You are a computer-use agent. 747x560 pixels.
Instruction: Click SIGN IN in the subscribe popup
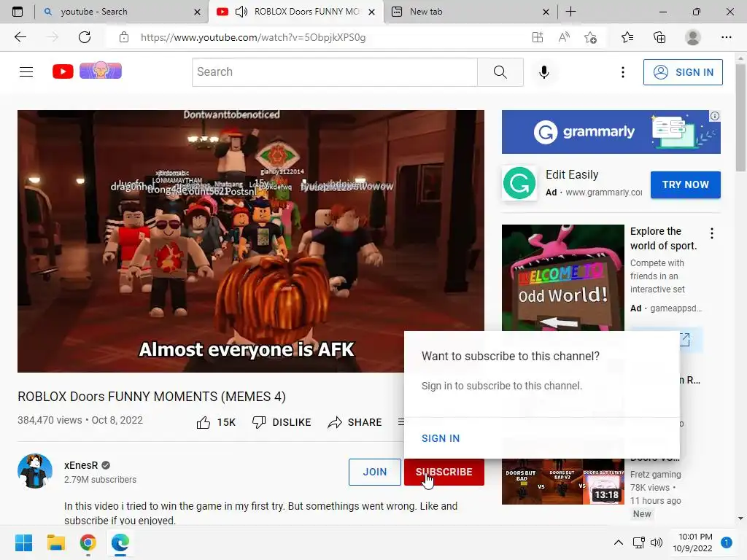tap(440, 438)
